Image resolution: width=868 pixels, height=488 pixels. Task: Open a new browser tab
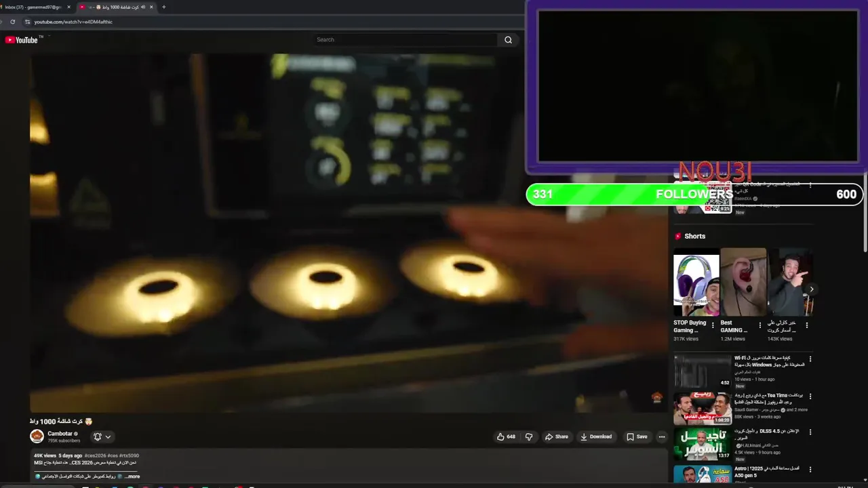pyautogui.click(x=163, y=7)
